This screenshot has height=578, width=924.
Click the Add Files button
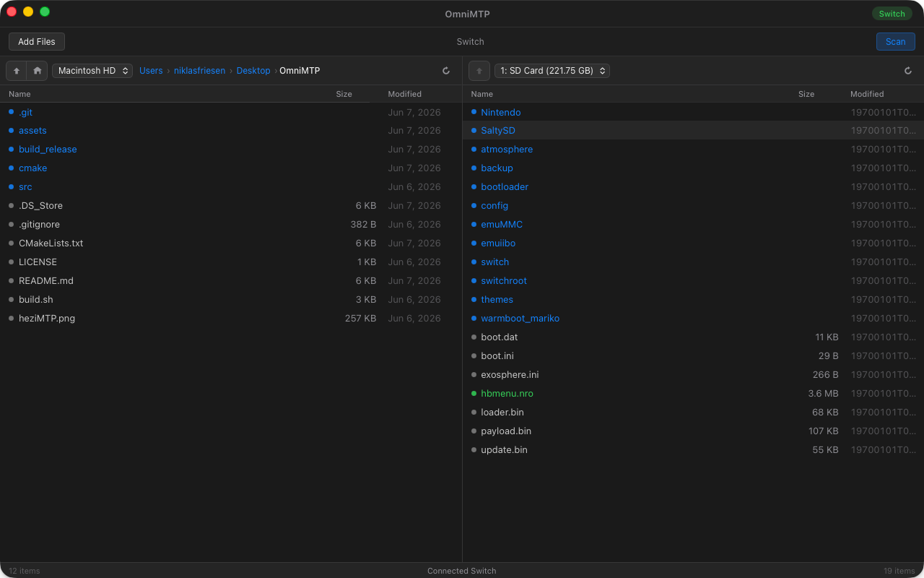(x=37, y=42)
